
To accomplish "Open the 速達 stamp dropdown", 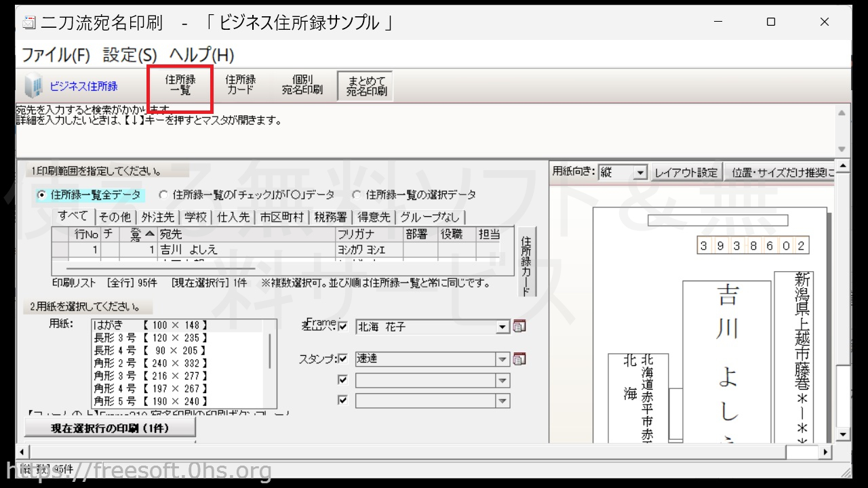I will pyautogui.click(x=502, y=360).
